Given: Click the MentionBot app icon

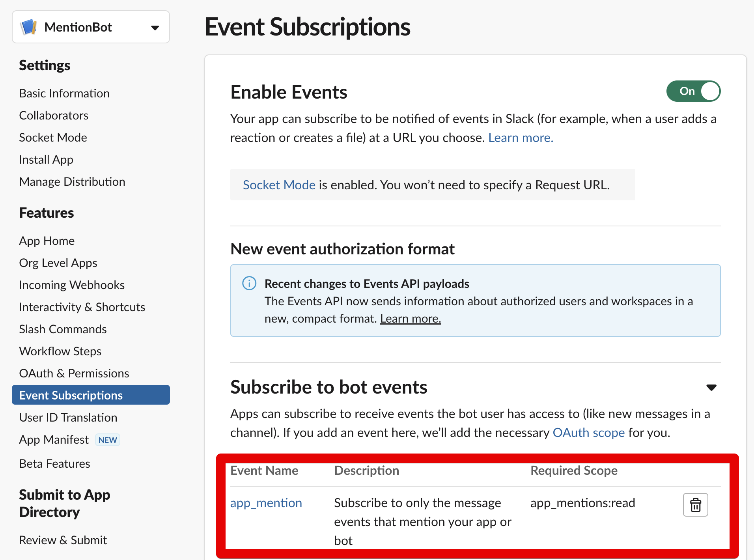Looking at the screenshot, I should (x=29, y=27).
